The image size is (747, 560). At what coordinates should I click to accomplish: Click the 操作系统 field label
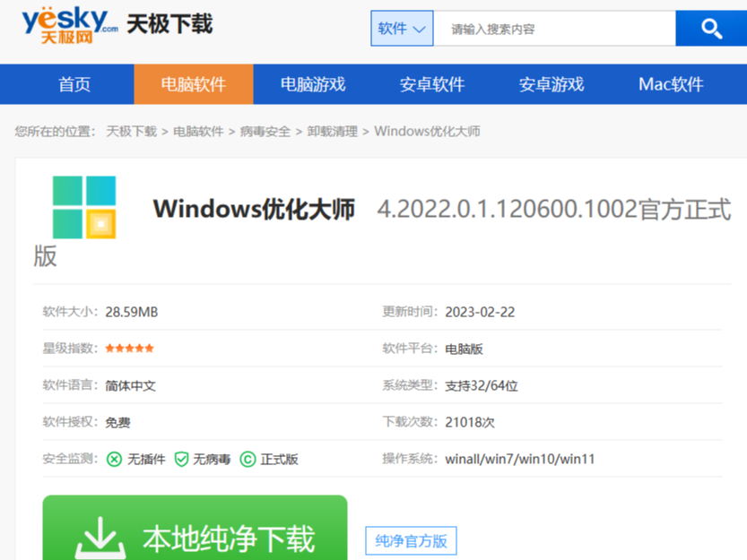coord(410,459)
